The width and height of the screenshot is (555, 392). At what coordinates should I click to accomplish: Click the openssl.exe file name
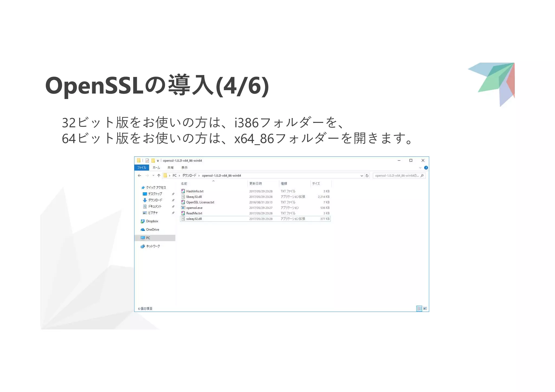pyautogui.click(x=194, y=208)
